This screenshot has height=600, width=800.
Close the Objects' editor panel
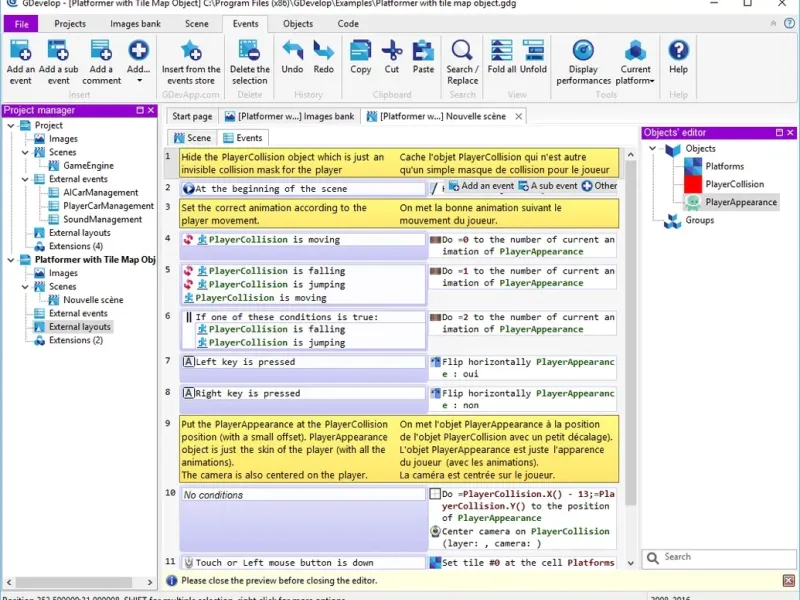[x=790, y=133]
